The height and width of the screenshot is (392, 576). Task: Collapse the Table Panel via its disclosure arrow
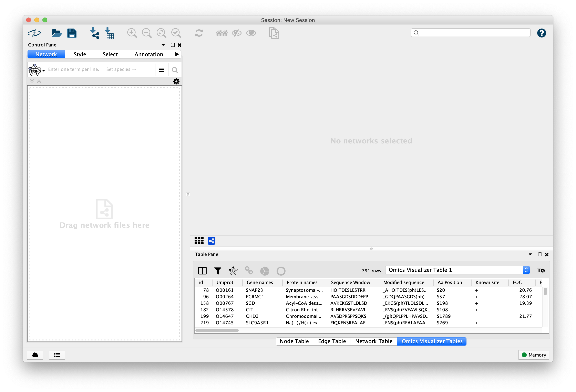pos(530,254)
